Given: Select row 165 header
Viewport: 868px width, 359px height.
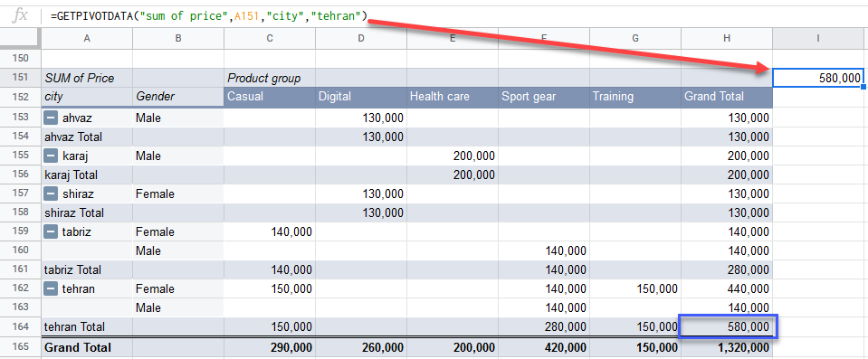Looking at the screenshot, I should click(20, 347).
